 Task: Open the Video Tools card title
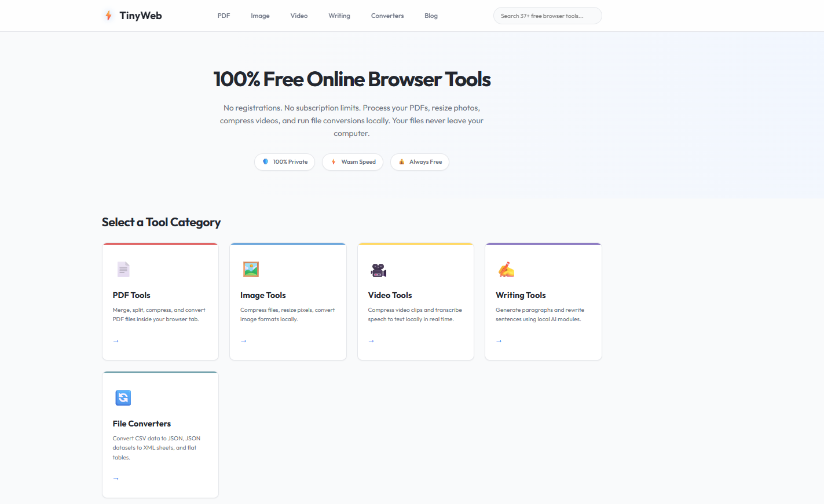[x=390, y=295]
